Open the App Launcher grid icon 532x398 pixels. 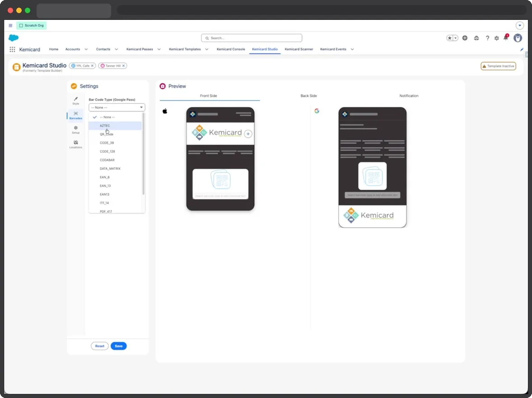(x=12, y=49)
